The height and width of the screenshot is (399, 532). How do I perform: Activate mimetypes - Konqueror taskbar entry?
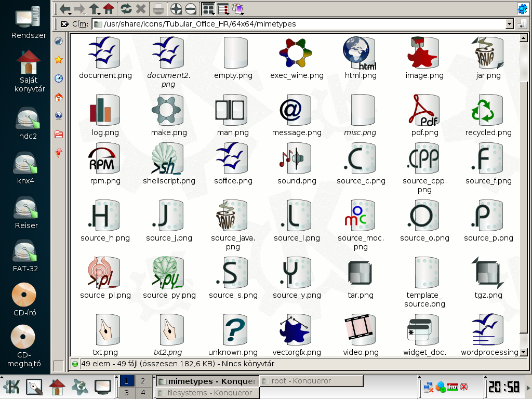(x=207, y=381)
